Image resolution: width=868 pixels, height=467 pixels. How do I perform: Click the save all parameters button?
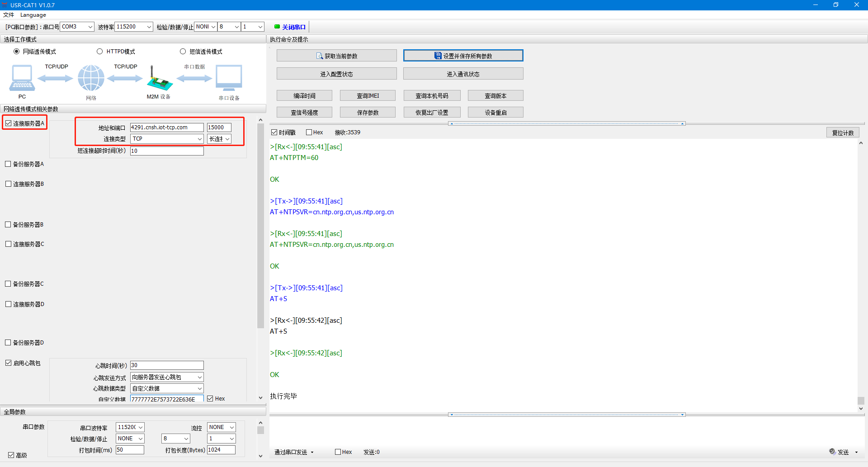pyautogui.click(x=463, y=56)
